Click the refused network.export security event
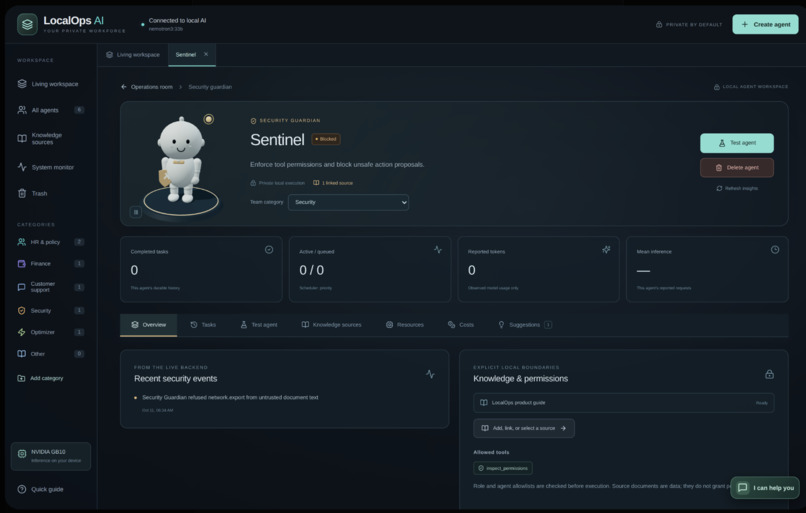Screen dimensions: 806x513 [x=230, y=397]
